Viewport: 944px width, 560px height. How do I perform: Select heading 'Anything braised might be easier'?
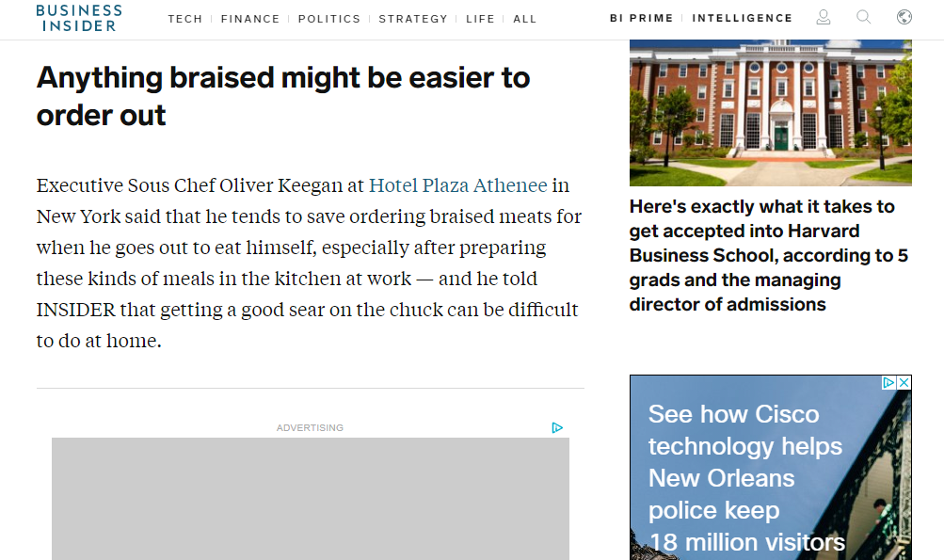[x=283, y=96]
